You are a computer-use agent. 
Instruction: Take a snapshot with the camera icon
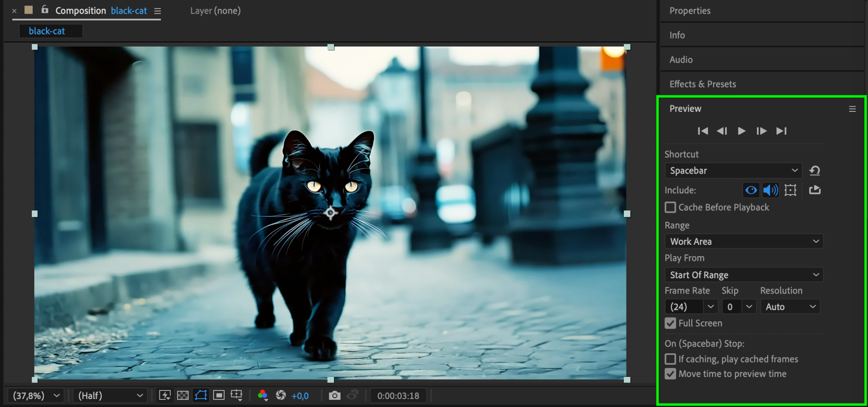(334, 396)
